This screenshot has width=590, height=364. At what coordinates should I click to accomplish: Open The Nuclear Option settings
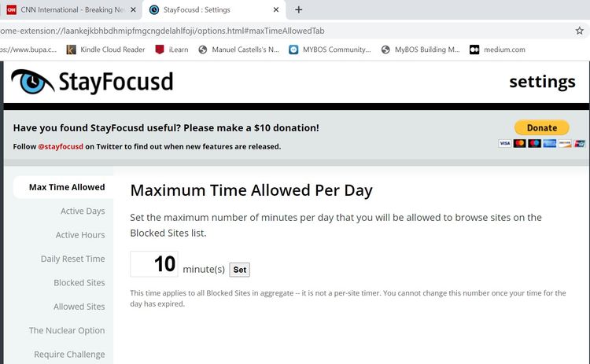click(x=67, y=331)
